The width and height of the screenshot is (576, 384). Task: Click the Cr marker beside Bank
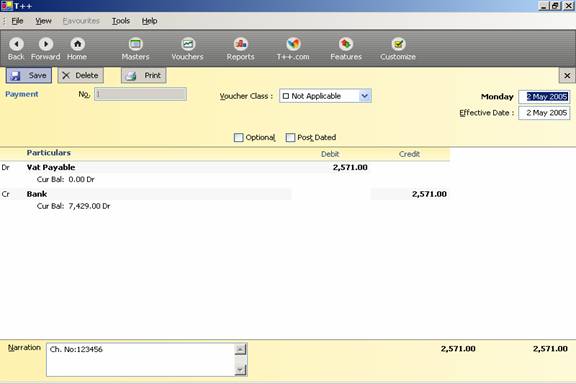point(6,194)
